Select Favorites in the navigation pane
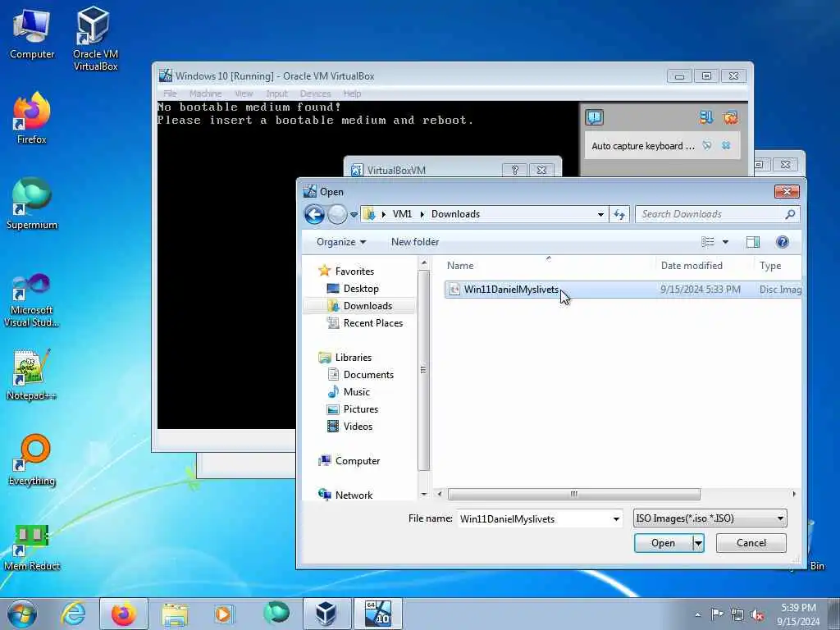The height and width of the screenshot is (630, 840). point(354,271)
